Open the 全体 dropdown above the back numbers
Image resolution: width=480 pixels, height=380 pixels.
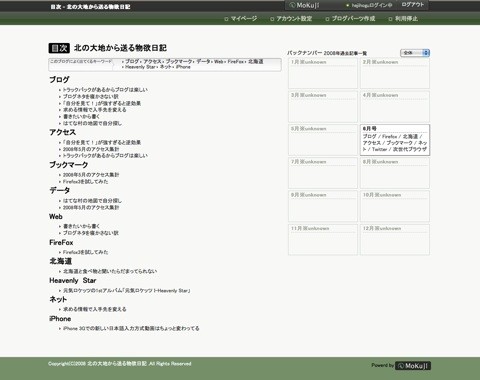click(x=415, y=53)
